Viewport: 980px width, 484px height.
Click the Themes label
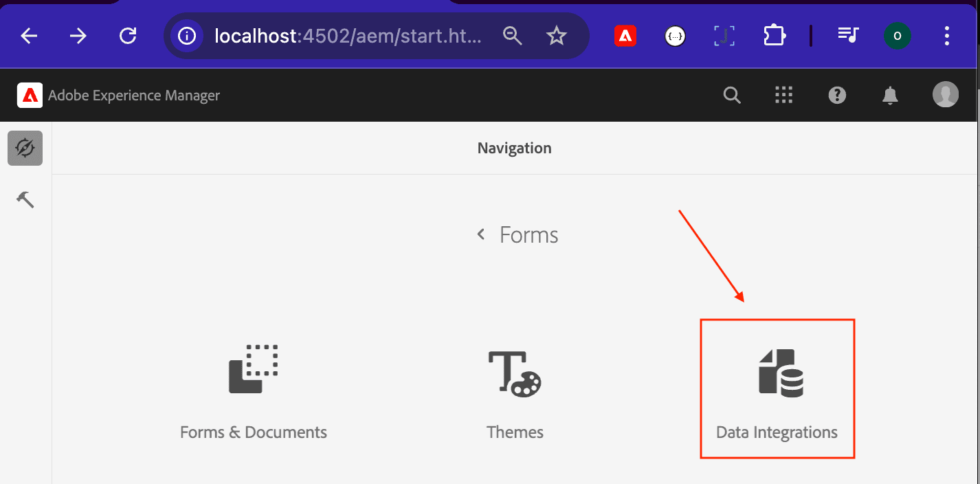515,432
